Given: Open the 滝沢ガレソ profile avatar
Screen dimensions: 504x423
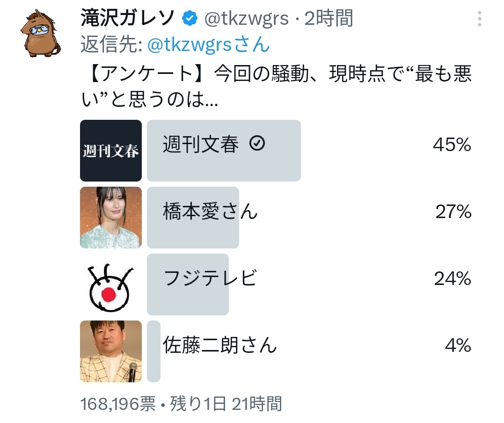Looking at the screenshot, I should click(41, 34).
